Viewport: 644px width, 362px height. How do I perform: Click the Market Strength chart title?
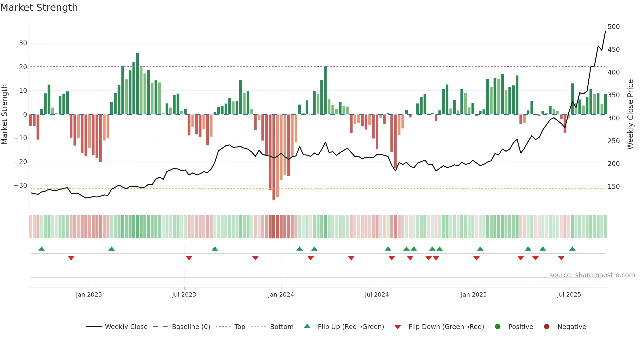pyautogui.click(x=39, y=8)
